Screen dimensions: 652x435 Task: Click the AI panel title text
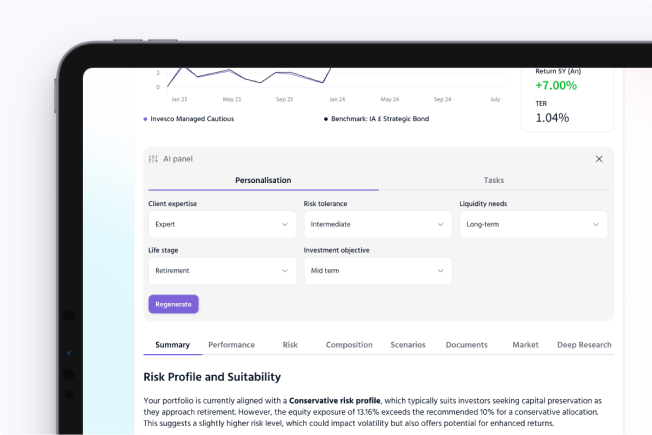178,159
